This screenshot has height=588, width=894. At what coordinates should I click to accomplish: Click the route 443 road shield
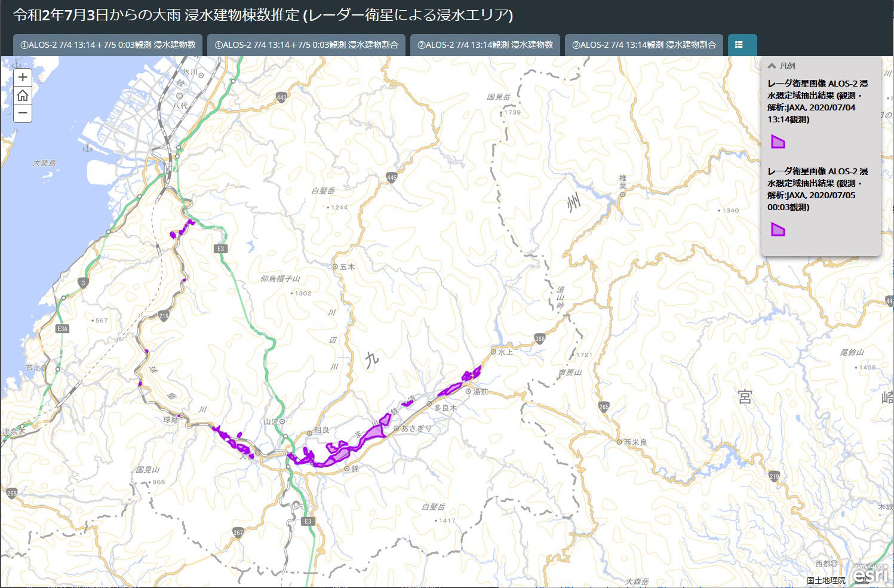click(282, 97)
